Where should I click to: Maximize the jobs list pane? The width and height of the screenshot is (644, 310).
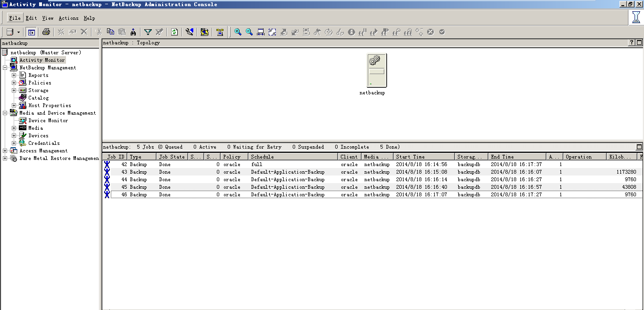pos(639,147)
